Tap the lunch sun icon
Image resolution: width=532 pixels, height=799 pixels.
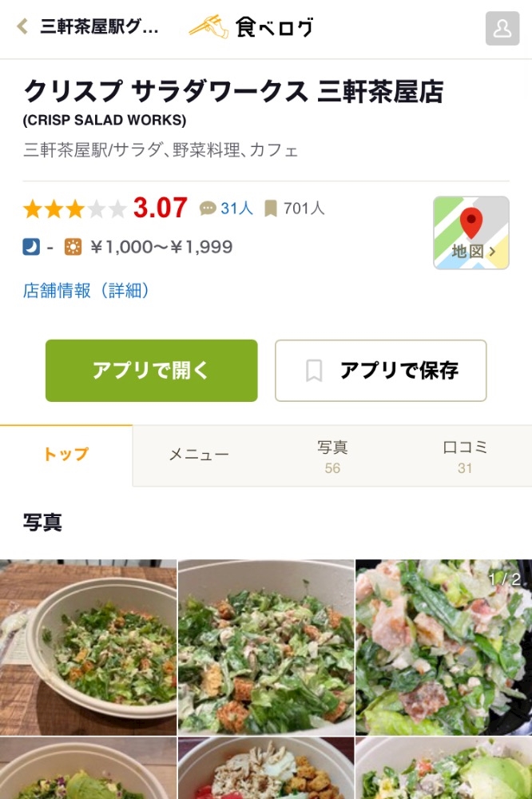pos(73,247)
